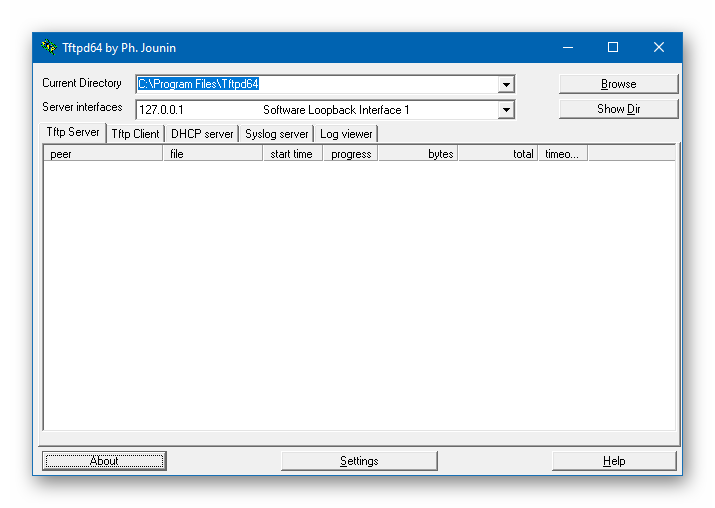
Task: Click the Server interfaces label
Action: [82, 107]
